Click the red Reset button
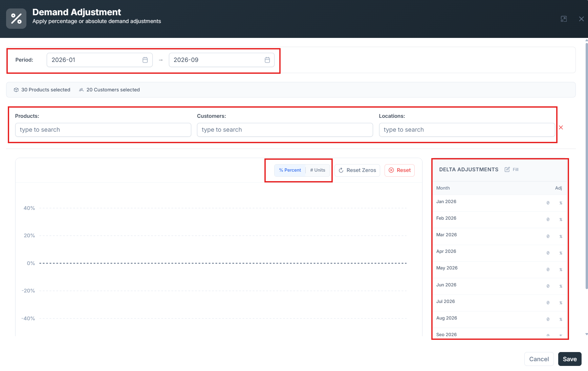588x371 pixels. pos(400,170)
